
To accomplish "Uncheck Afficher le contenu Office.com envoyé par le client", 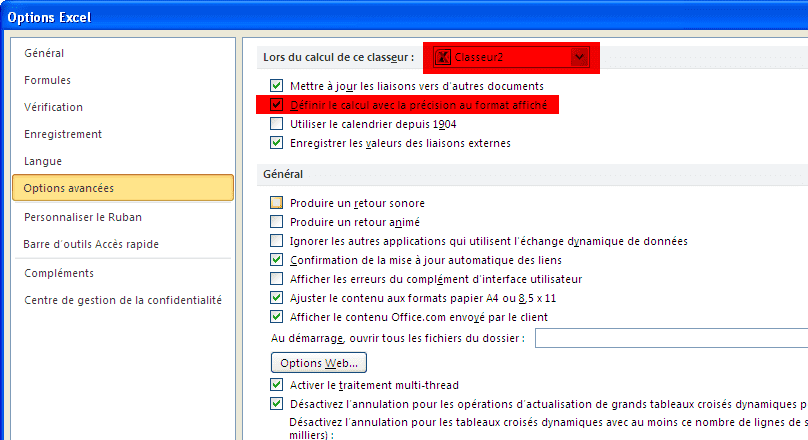I will click(276, 317).
